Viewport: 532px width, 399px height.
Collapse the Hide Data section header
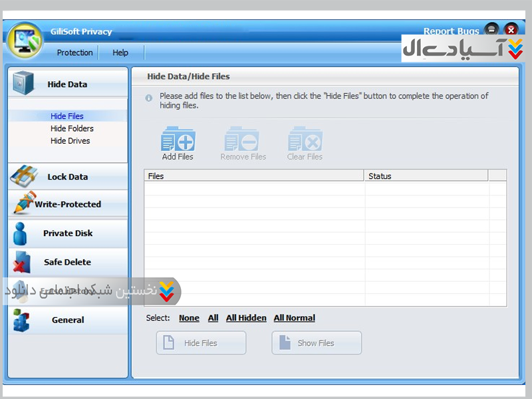click(x=67, y=84)
